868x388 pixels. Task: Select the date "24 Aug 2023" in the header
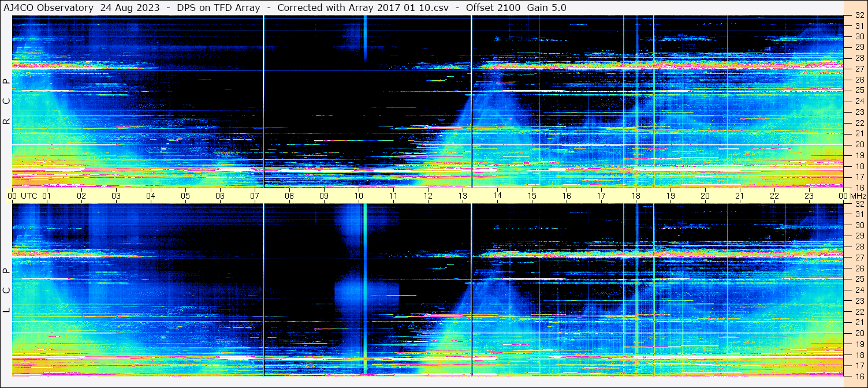click(129, 8)
